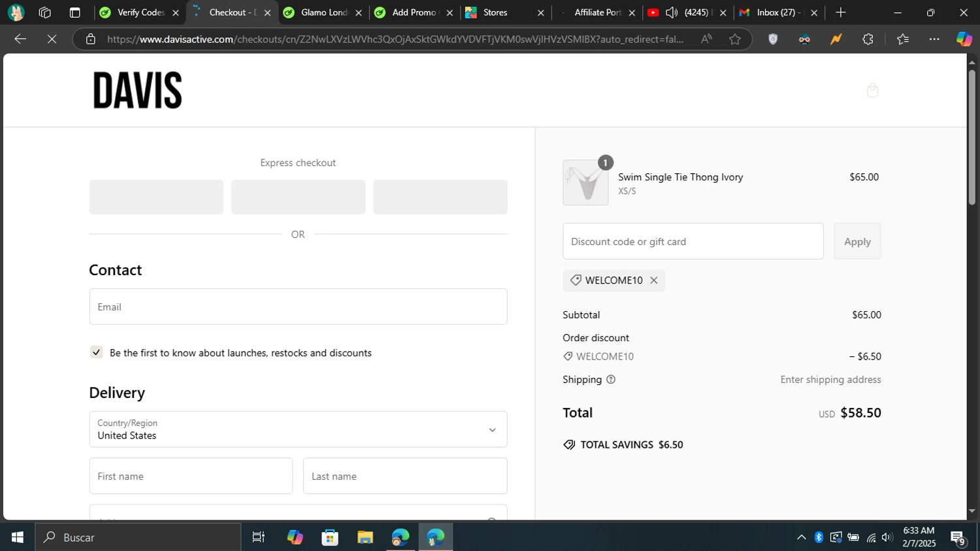
Task: Click the DAVIS store logo
Action: (137, 90)
